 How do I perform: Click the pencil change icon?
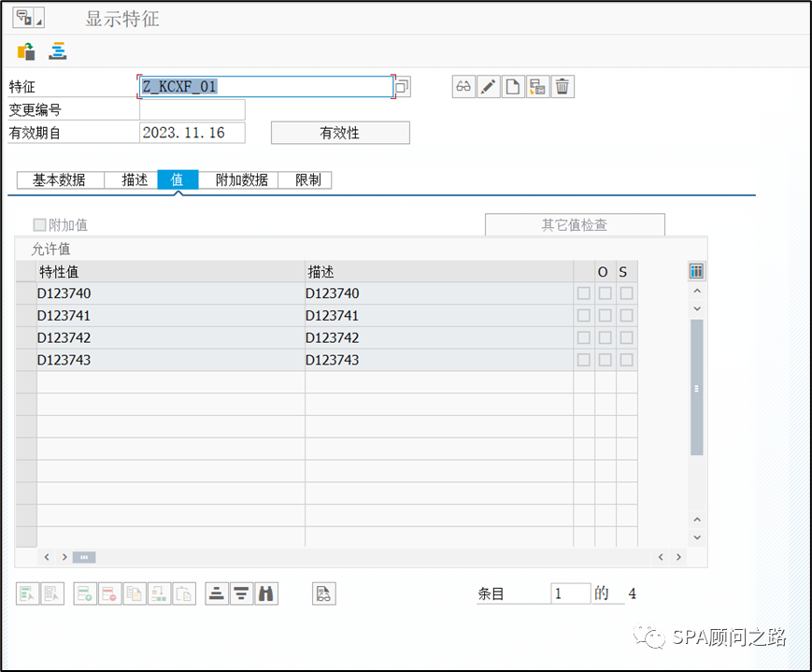pos(488,87)
